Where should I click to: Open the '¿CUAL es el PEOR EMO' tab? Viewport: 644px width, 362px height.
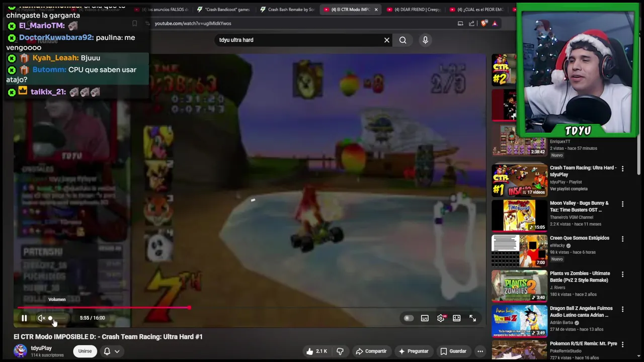tap(476, 9)
